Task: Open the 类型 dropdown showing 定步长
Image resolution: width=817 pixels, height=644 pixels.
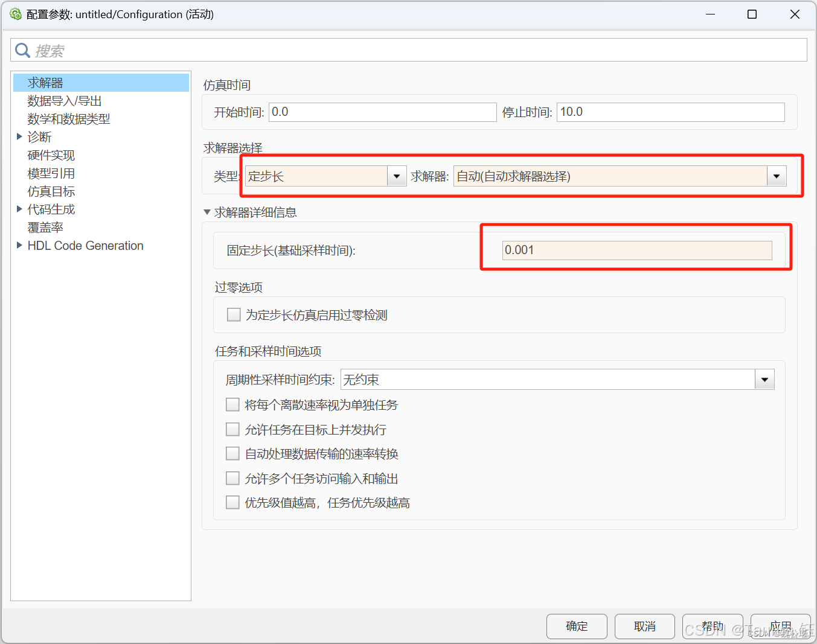Action: (397, 176)
